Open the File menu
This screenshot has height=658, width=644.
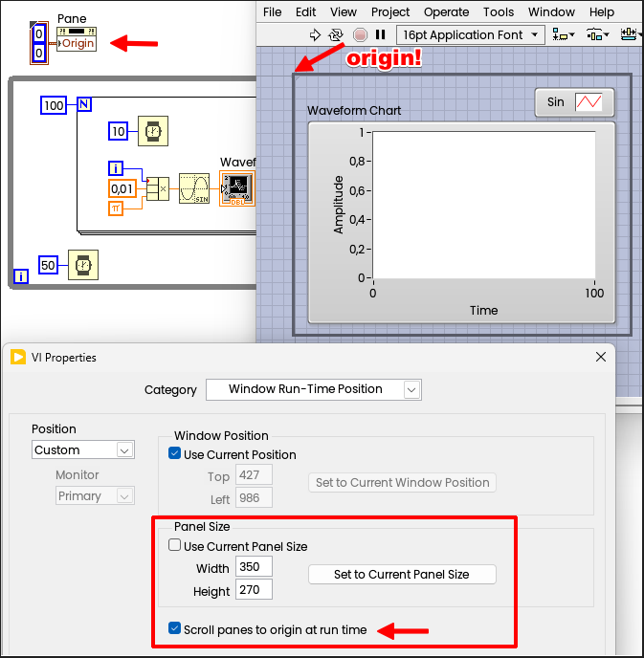pyautogui.click(x=272, y=12)
